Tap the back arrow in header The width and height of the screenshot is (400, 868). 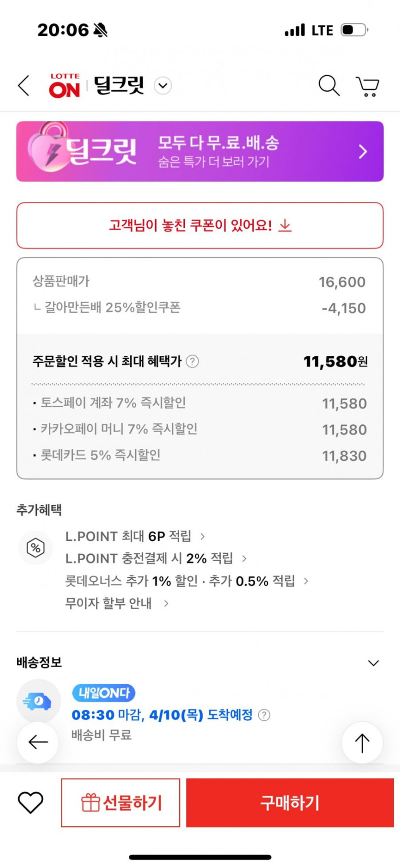coord(23,86)
